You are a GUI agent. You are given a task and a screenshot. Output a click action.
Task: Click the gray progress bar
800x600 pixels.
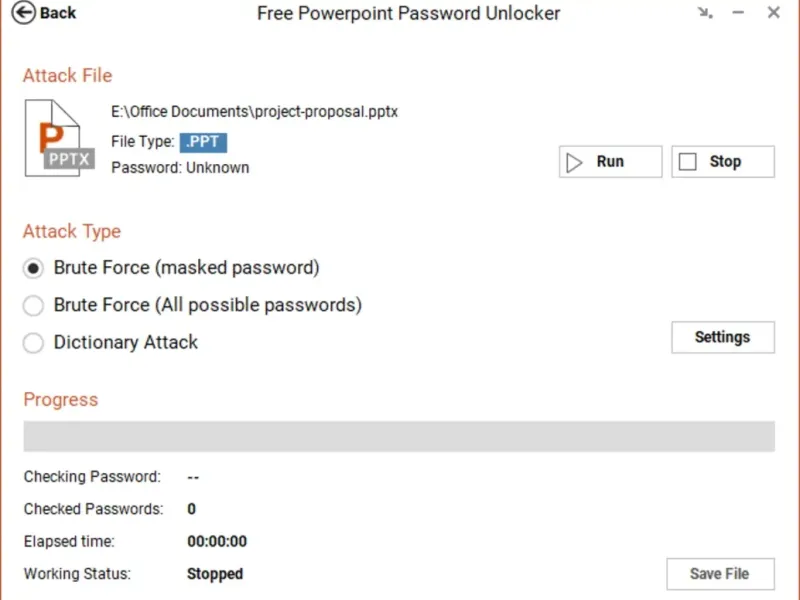click(x=399, y=436)
